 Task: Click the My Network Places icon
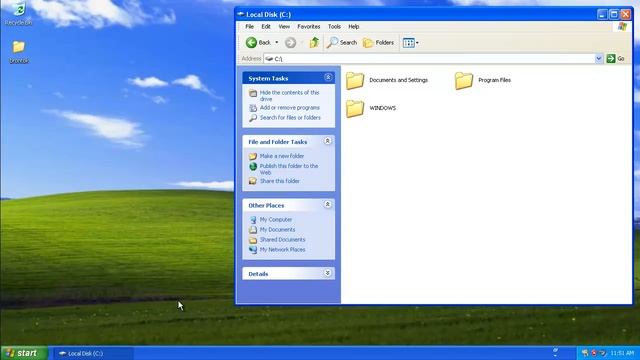(253, 249)
